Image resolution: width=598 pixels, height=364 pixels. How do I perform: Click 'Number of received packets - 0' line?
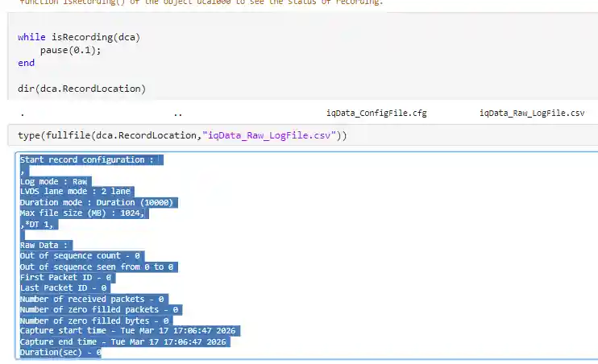93,300
